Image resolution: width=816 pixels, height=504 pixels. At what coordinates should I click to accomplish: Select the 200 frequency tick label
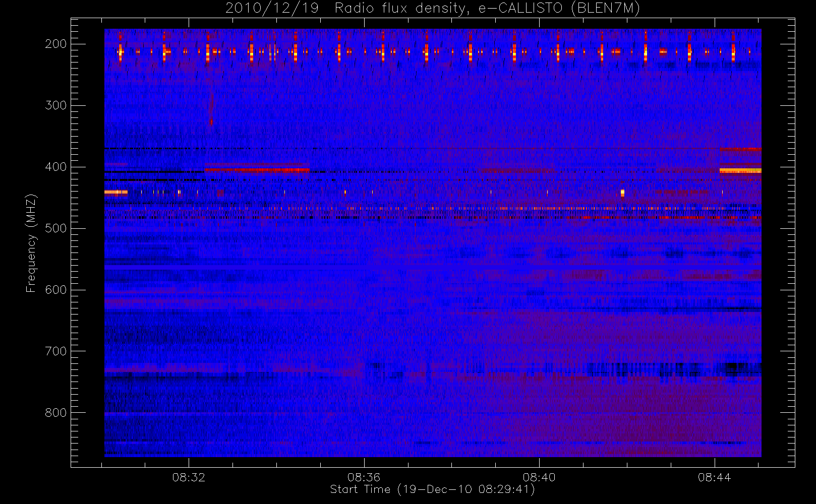[56, 44]
